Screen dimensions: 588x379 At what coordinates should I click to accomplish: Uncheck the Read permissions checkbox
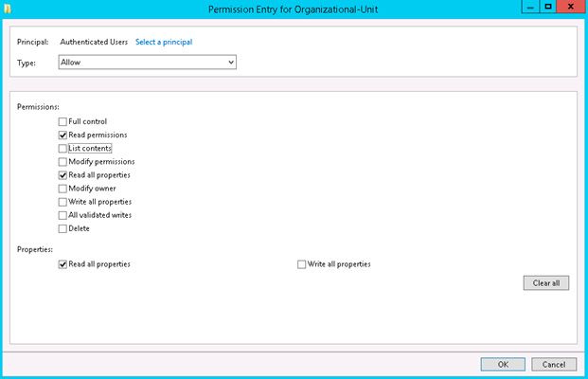pos(62,135)
